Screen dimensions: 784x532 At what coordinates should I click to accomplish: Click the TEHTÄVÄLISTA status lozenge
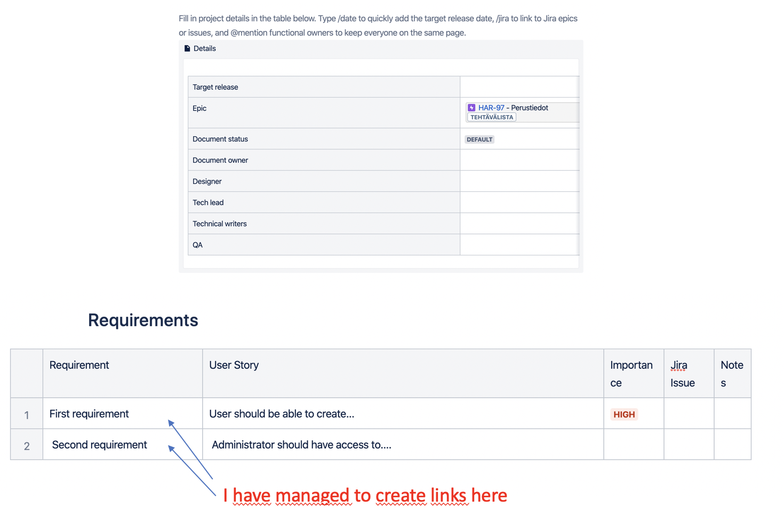pos(492,117)
